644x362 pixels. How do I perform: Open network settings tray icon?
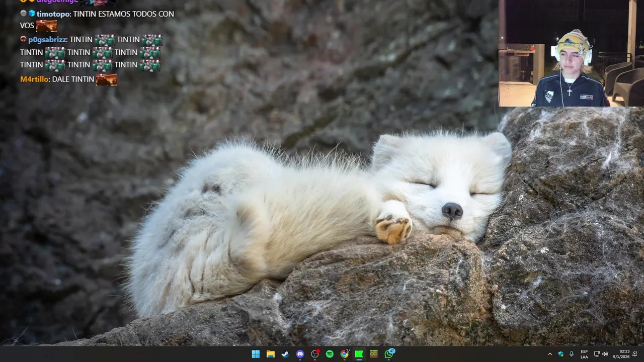coord(597,354)
